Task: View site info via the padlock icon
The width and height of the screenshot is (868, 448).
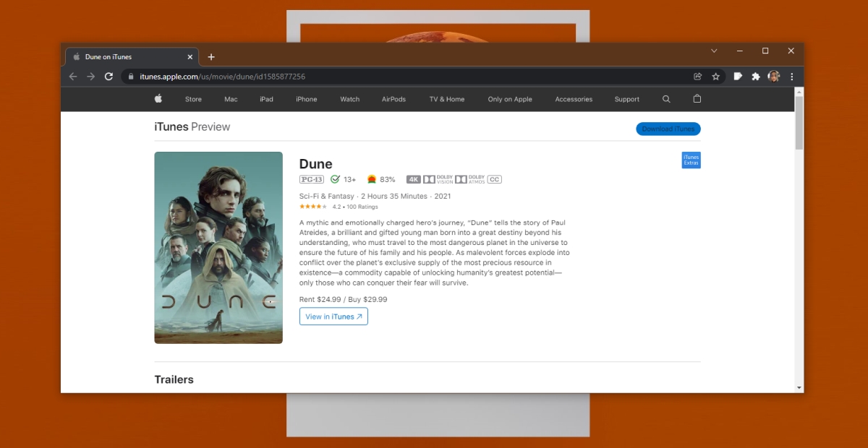Action: click(131, 76)
